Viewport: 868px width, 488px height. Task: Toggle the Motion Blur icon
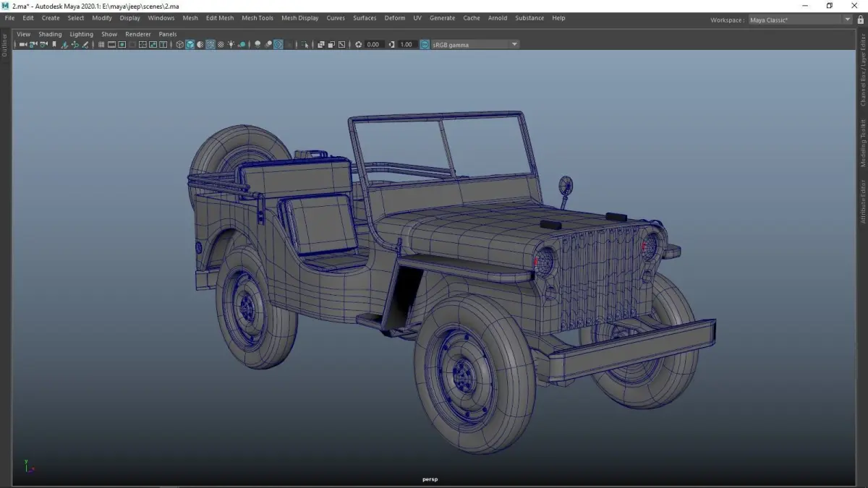tap(268, 44)
